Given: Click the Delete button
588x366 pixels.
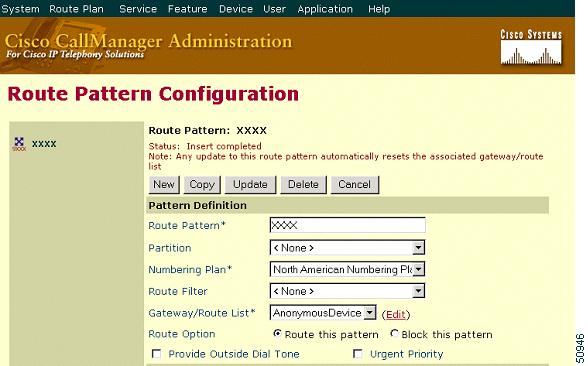Looking at the screenshot, I should (x=303, y=184).
